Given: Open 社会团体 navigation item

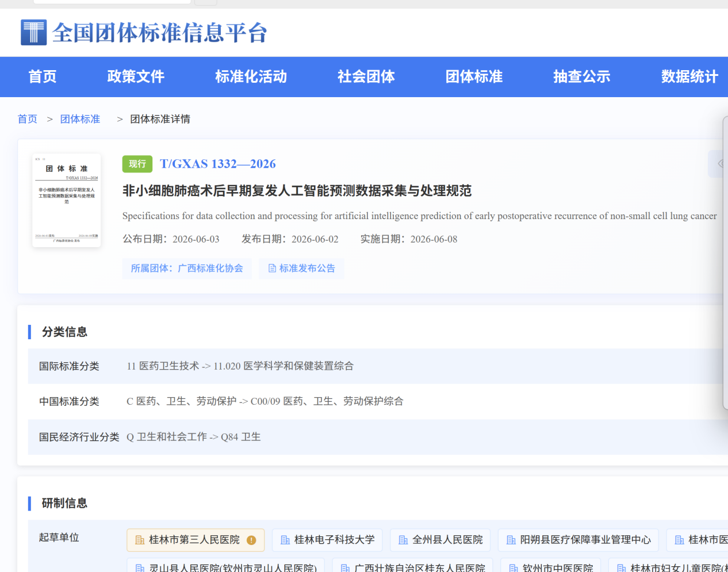Looking at the screenshot, I should click(x=366, y=76).
